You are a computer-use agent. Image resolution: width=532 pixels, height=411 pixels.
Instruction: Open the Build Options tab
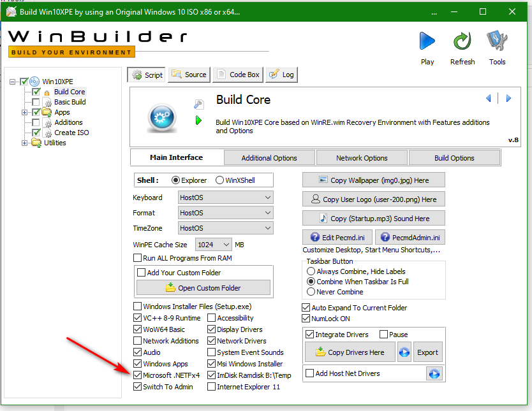click(x=454, y=158)
